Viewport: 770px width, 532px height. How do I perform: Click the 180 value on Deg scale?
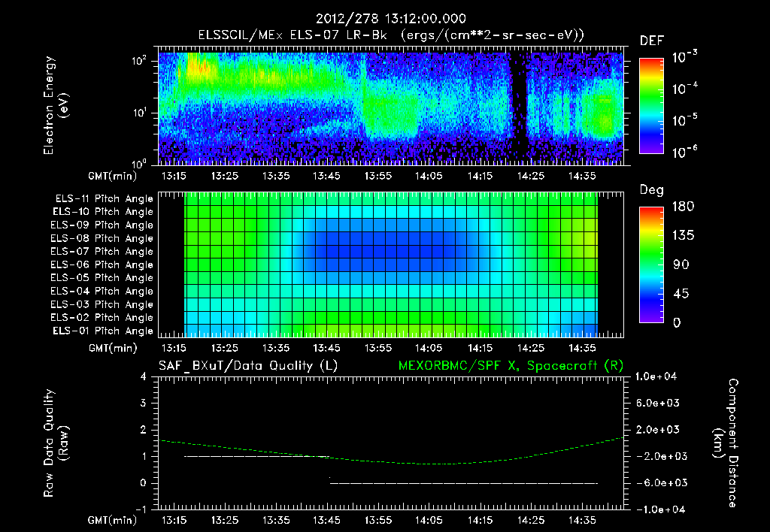click(683, 206)
